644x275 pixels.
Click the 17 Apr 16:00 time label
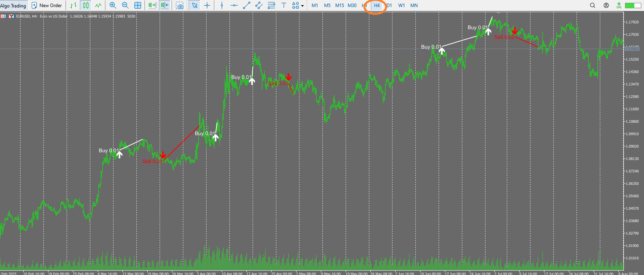pos(257,273)
